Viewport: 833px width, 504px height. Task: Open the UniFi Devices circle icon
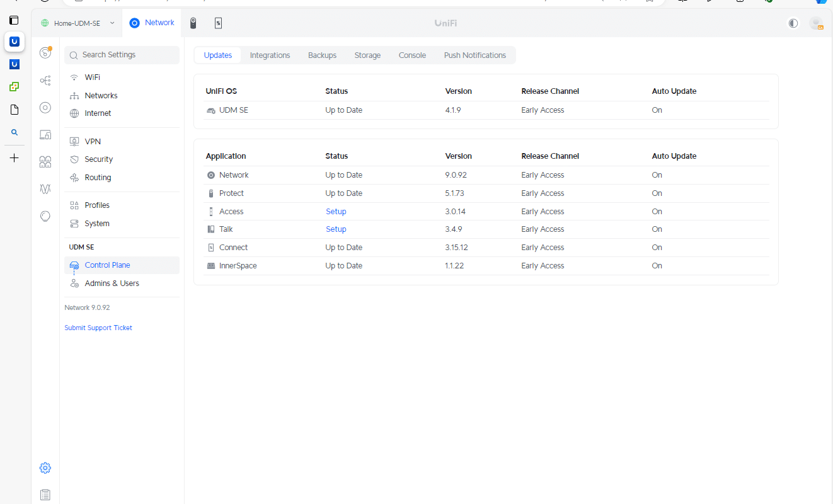[x=45, y=108]
